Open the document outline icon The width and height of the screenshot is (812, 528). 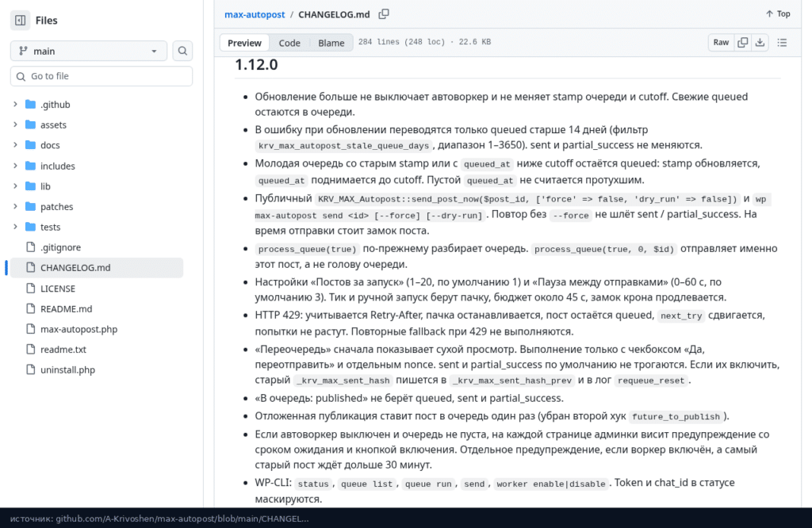pyautogui.click(x=782, y=43)
